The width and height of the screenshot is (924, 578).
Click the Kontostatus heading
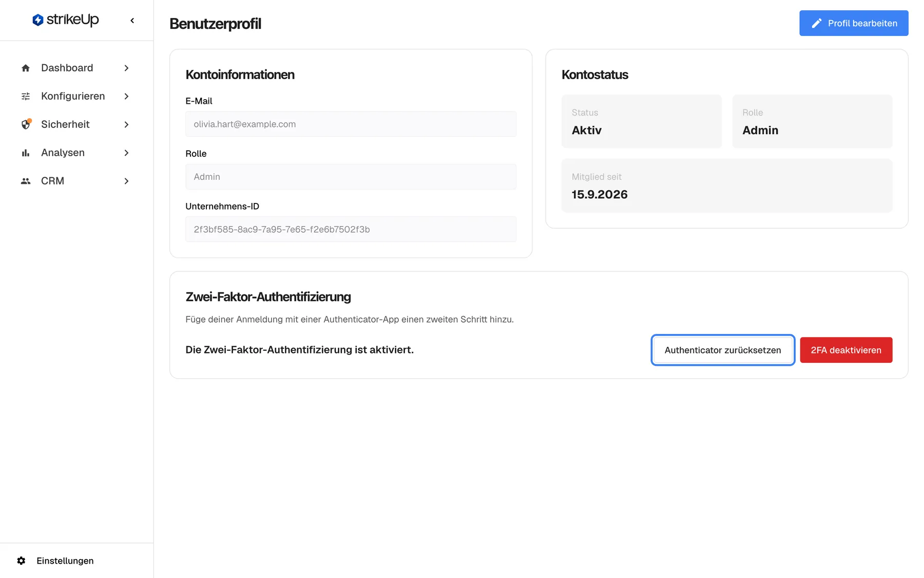coord(595,74)
